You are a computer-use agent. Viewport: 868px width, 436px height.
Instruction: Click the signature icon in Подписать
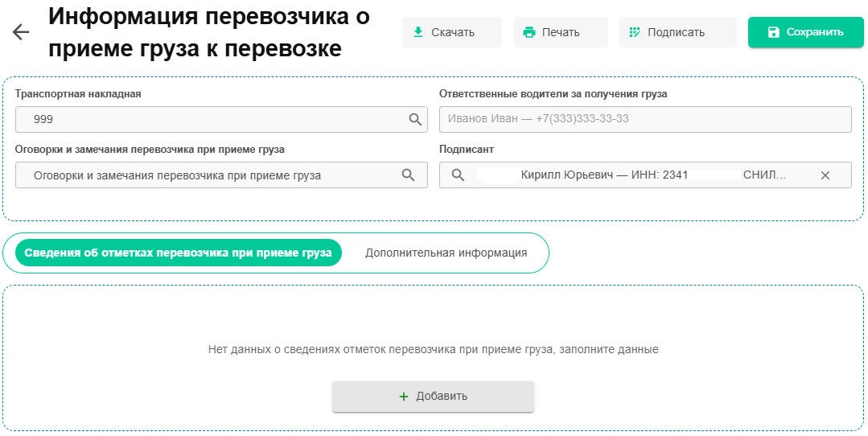click(x=635, y=32)
